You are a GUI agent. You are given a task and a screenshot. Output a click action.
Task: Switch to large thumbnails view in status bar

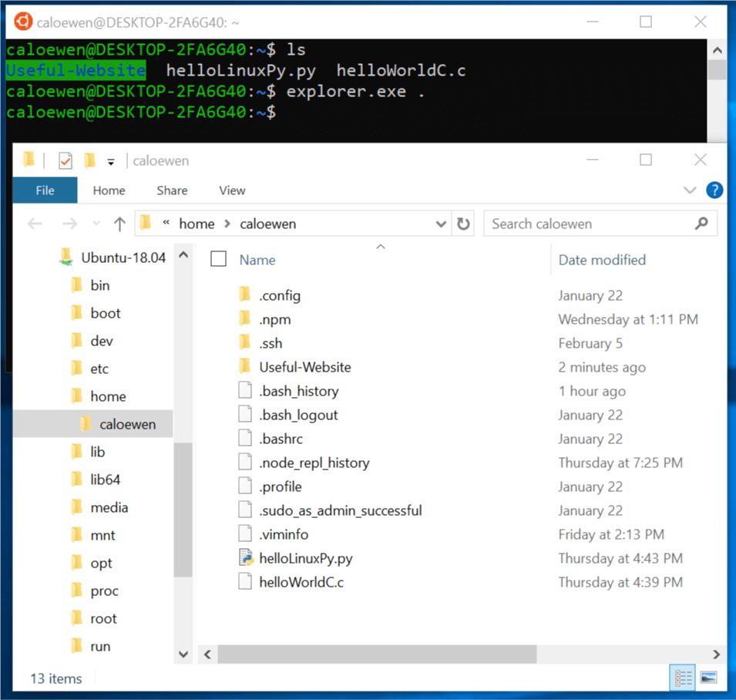point(707,677)
